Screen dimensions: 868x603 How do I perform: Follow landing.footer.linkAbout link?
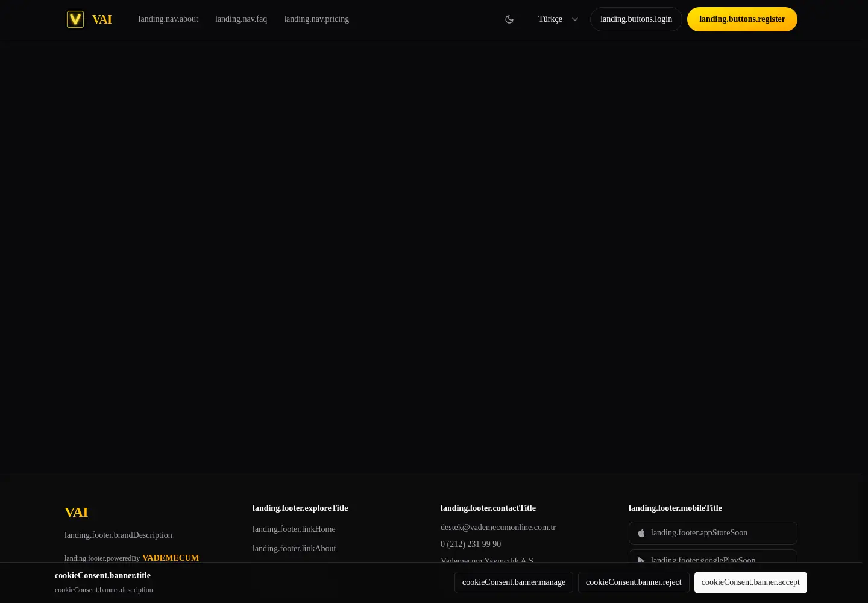[x=294, y=548]
